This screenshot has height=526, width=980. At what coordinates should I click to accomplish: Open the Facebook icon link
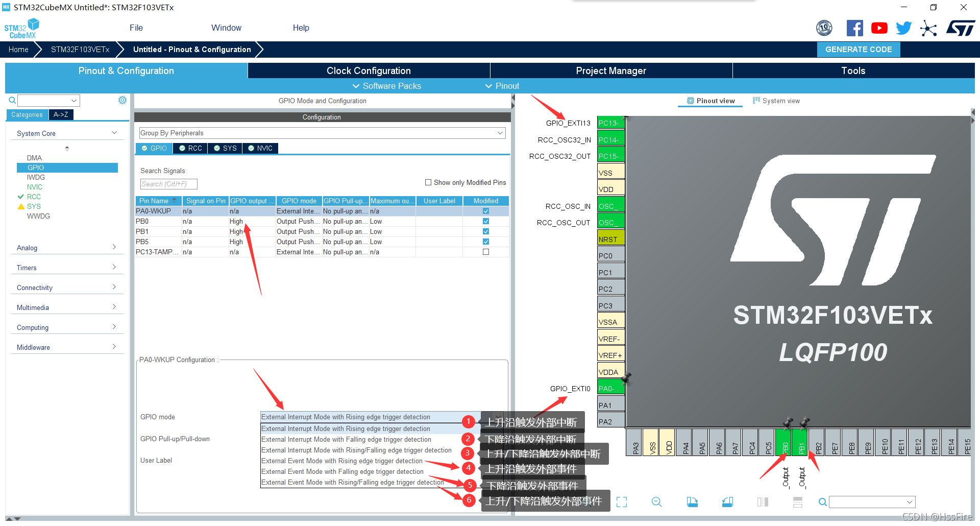[x=854, y=28]
